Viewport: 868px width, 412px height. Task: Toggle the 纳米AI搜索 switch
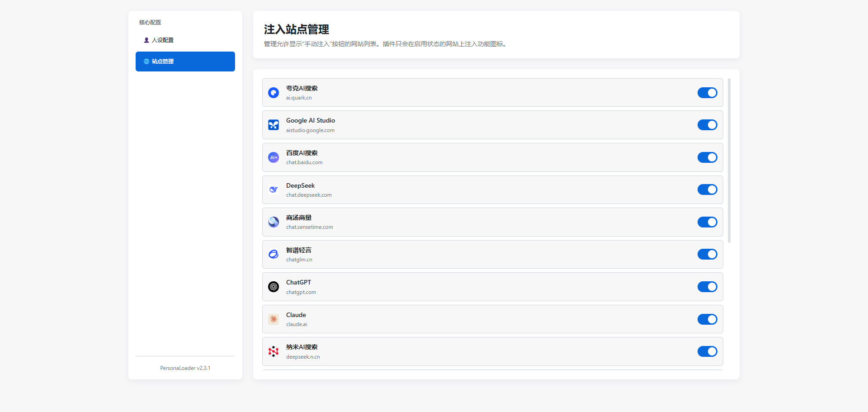pyautogui.click(x=708, y=351)
